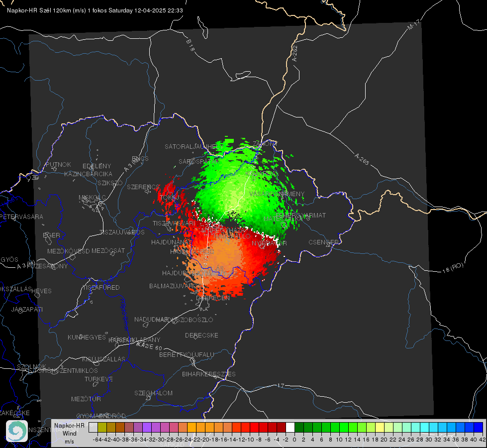Screen dimensions: 487x448
Task: Click the TOKAJ city label
Action: click(169, 198)
